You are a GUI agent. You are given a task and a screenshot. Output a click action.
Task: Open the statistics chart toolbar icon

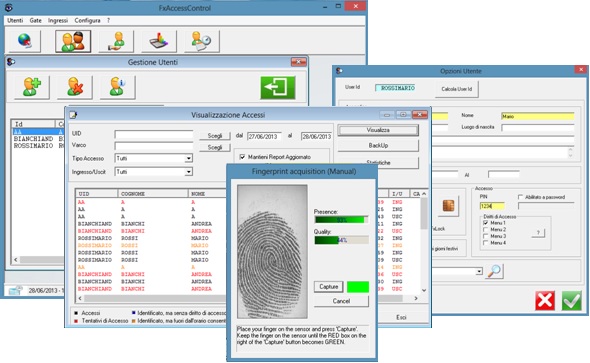(159, 41)
